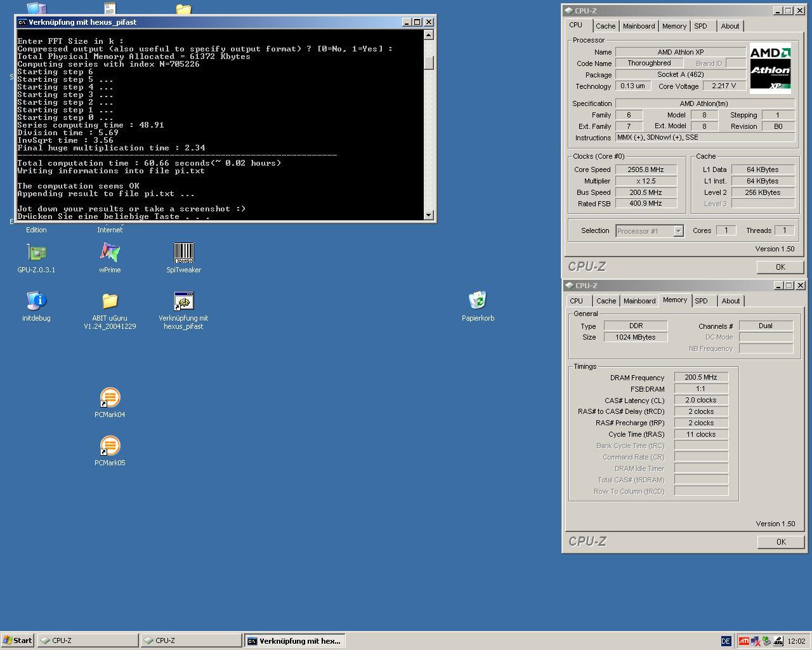
Task: Click the console scrollbar thumb
Action: pyautogui.click(x=429, y=63)
